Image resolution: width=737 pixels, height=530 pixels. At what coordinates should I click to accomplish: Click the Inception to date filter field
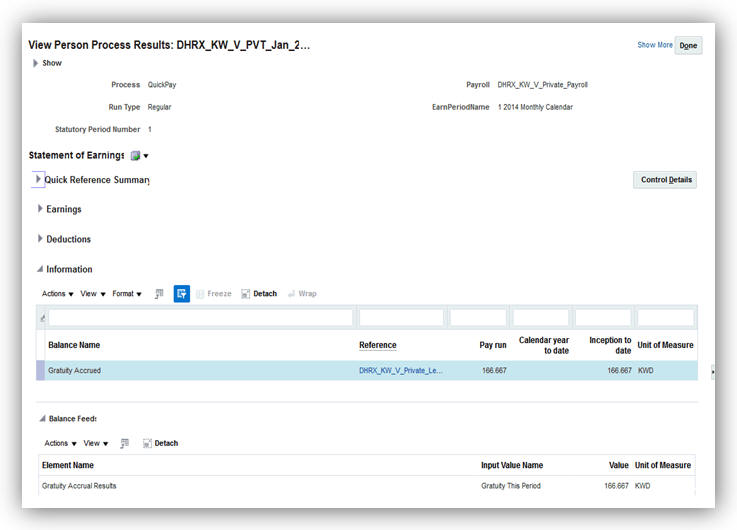click(x=603, y=318)
